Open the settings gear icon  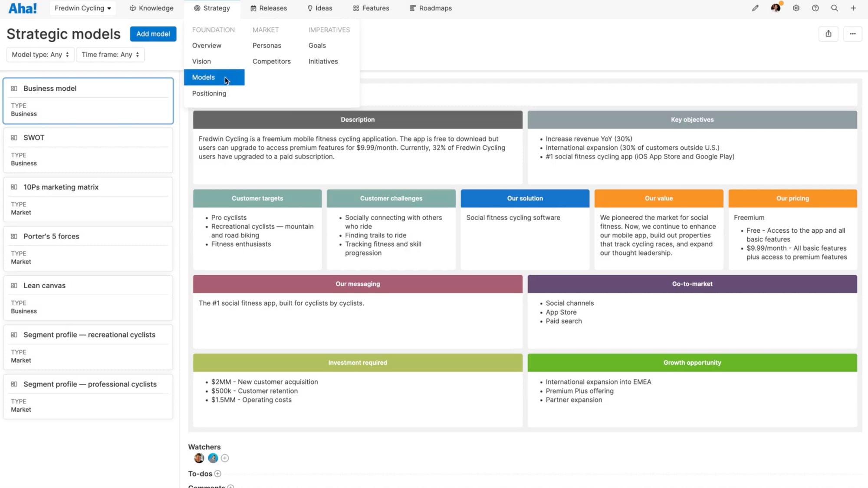pos(796,8)
